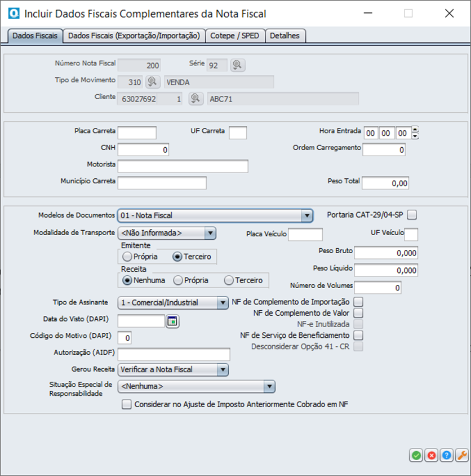Go to Dados Fiscais (Exportação/Importação) tab

(x=134, y=36)
